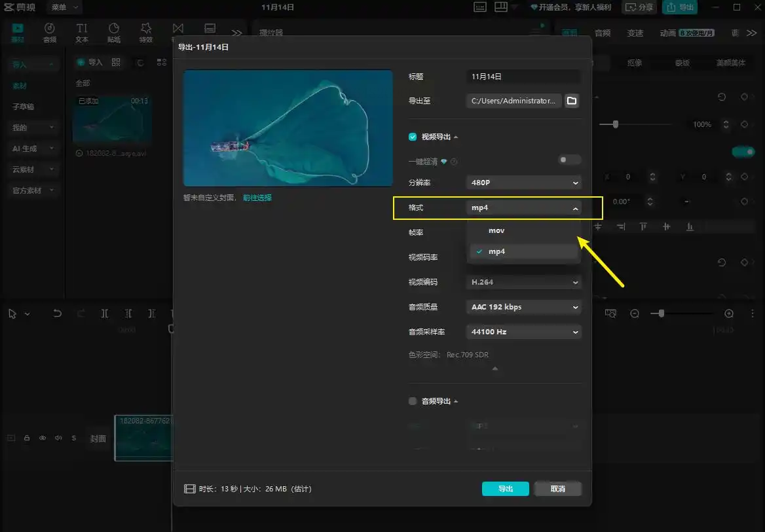The image size is (765, 532).
Task: Enable the one-click ultra HD toggle
Action: (569, 160)
